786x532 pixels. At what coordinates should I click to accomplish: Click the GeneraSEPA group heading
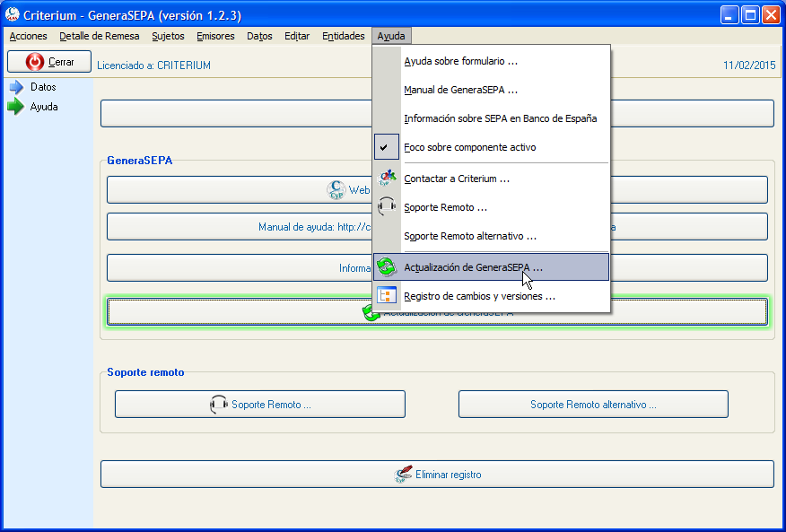[x=140, y=161]
